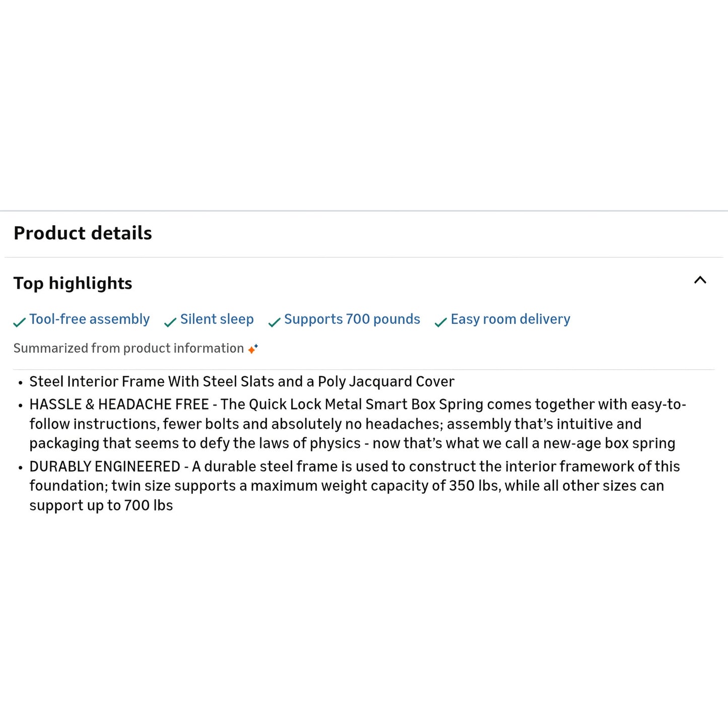Click the bullet marker before Steel Interior Frame

(20, 383)
